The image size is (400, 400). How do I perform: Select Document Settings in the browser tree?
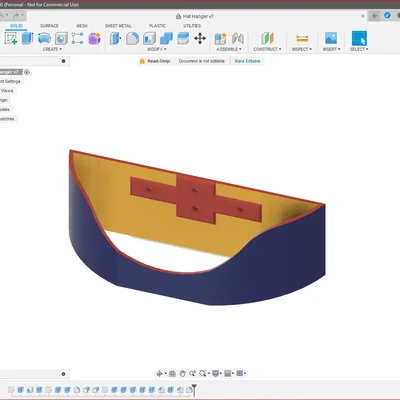pyautogui.click(x=10, y=81)
